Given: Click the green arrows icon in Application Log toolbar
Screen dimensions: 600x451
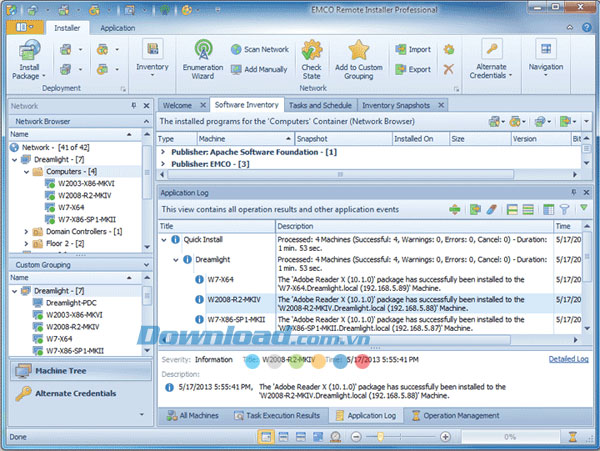Looking at the screenshot, I should (455, 209).
